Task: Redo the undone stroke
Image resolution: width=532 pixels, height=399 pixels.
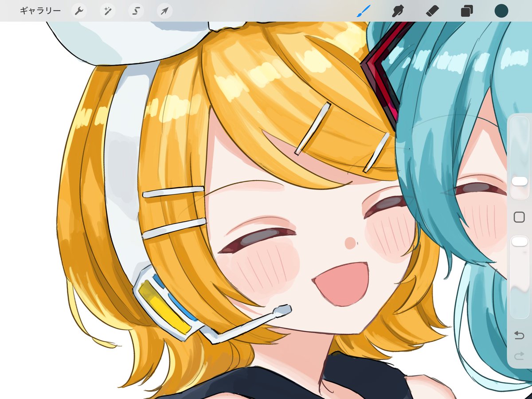Action: 519,356
